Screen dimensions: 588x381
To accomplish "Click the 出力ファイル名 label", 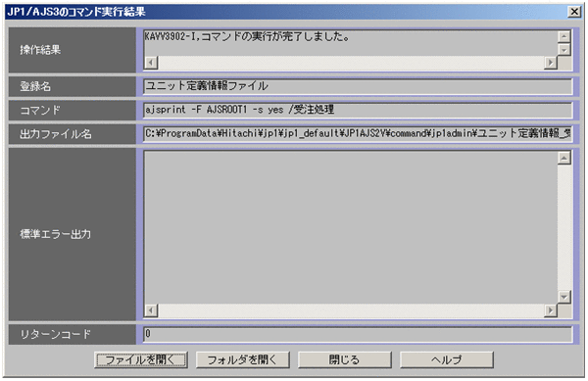I will (x=56, y=134).
